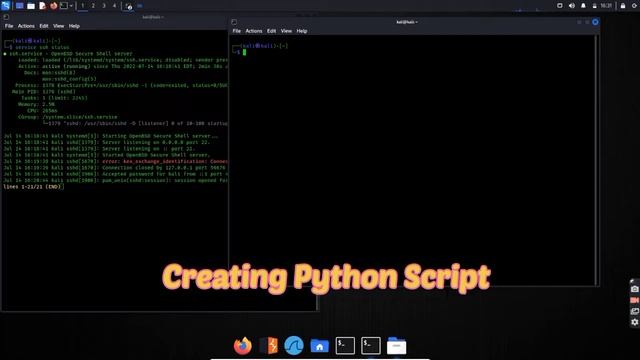Open first terminal icon in bottom dock

point(345,346)
